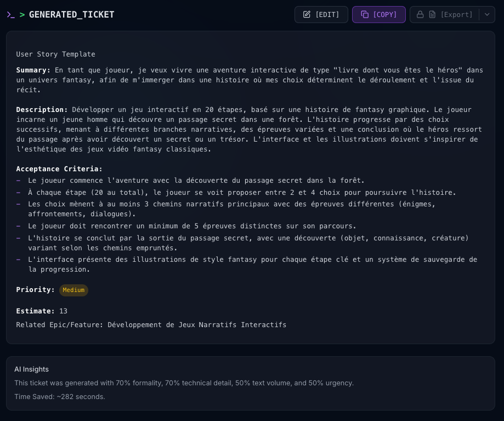Click the GENERATED_TICKET title
Image resolution: width=504 pixels, height=421 pixels.
click(x=71, y=15)
